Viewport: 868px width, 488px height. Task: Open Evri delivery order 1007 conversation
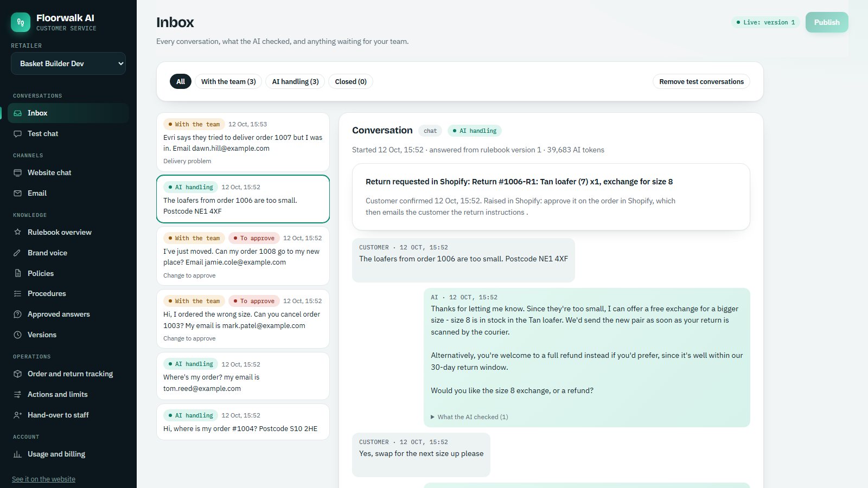coord(243,142)
